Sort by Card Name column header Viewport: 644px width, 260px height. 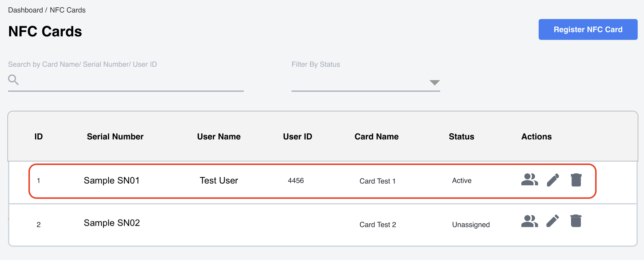(x=376, y=137)
